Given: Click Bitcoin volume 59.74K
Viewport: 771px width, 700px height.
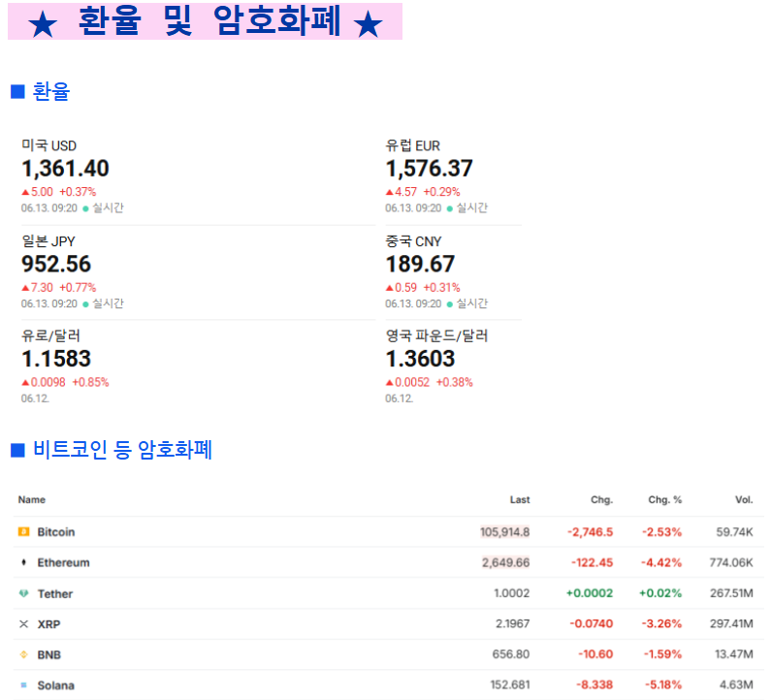Looking at the screenshot, I should (734, 532).
